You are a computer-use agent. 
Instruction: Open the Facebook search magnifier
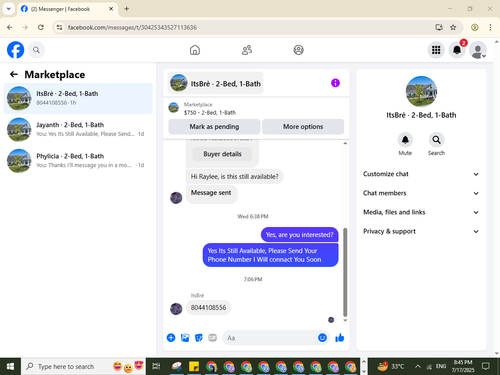(36, 50)
